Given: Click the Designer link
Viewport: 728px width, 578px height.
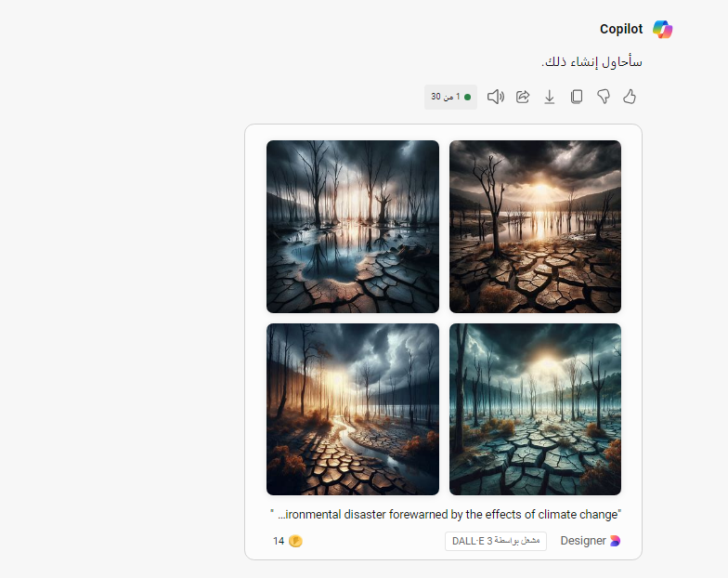Looking at the screenshot, I should (583, 541).
